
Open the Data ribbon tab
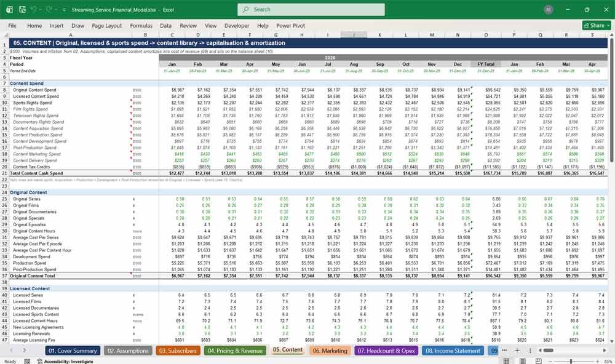(165, 25)
